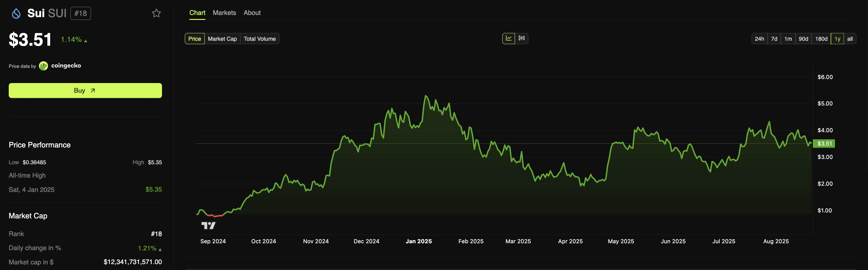Set chart range to 180d
The height and width of the screenshot is (270, 868).
click(821, 39)
